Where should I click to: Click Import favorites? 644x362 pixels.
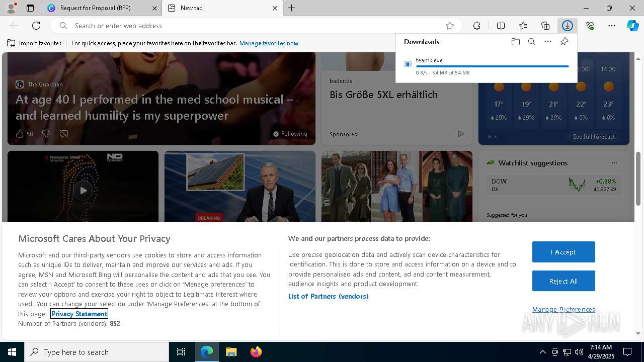tap(34, 43)
